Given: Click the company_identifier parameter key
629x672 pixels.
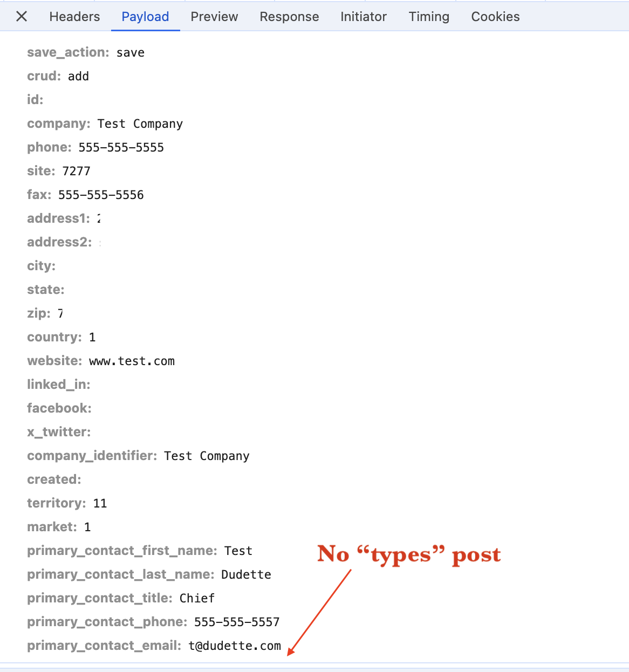Looking at the screenshot, I should [x=92, y=456].
